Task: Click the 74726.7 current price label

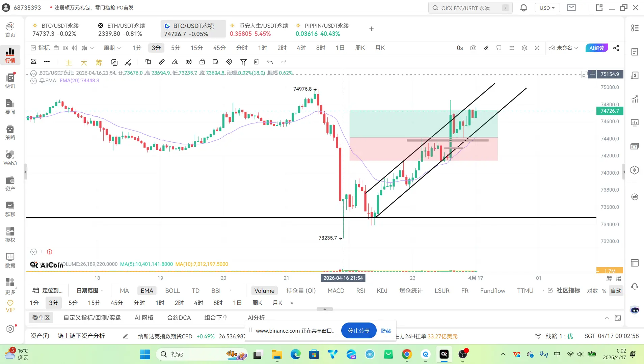Action: [610, 111]
